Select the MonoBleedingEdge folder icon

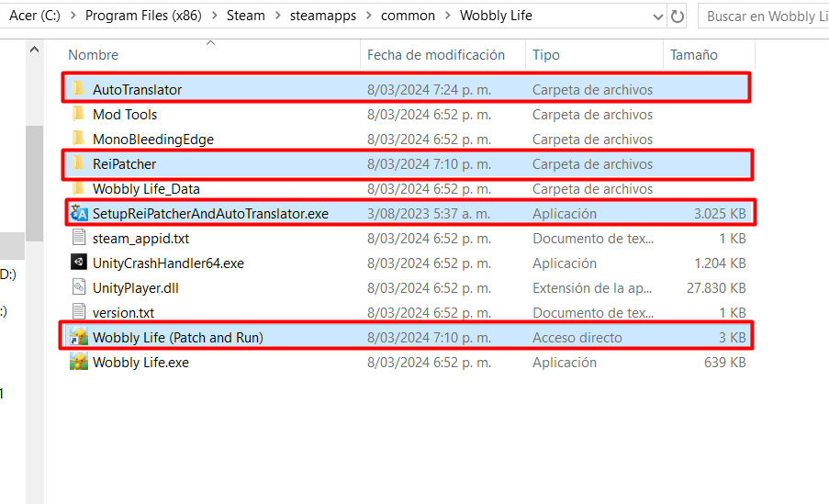point(78,139)
